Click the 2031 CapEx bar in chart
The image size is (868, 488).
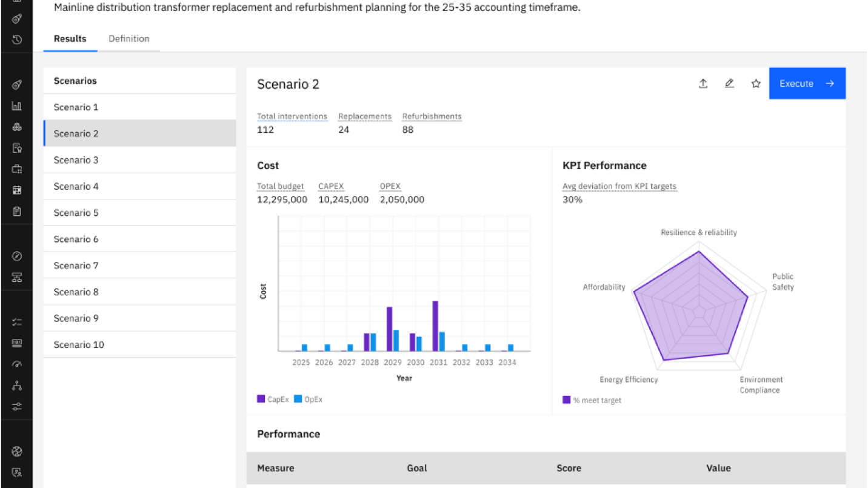(435, 326)
